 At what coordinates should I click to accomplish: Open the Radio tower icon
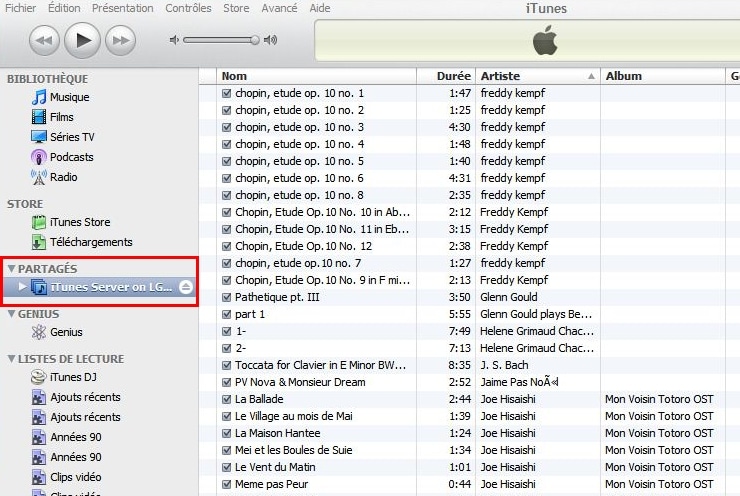39,177
